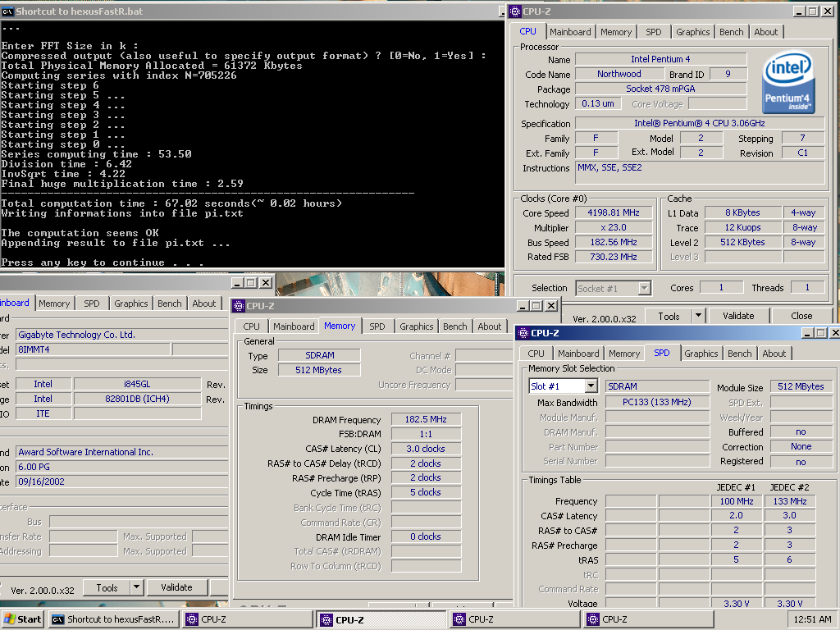The width and height of the screenshot is (840, 630).
Task: Open Memory tab in top-right CPU-Z window
Action: pos(616,32)
